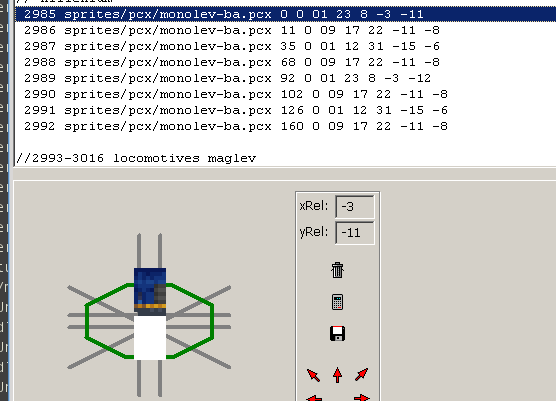
Task: Click the blue locomotive sprite preview
Action: [150, 292]
